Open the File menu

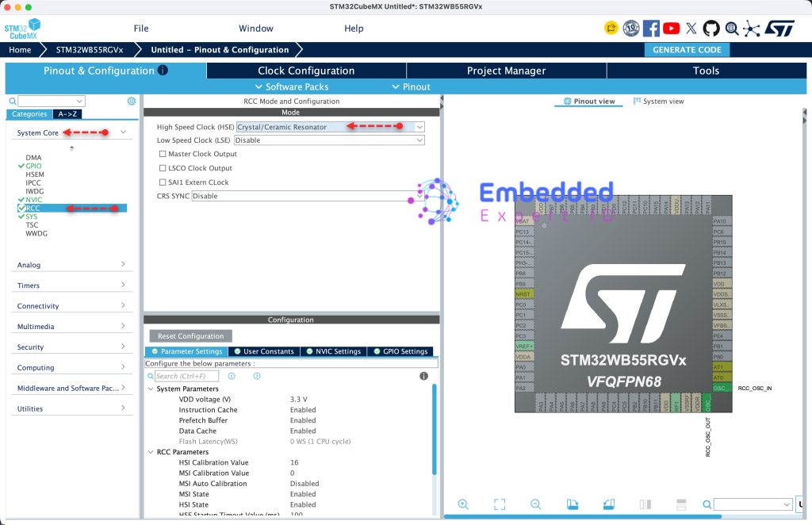141,29
